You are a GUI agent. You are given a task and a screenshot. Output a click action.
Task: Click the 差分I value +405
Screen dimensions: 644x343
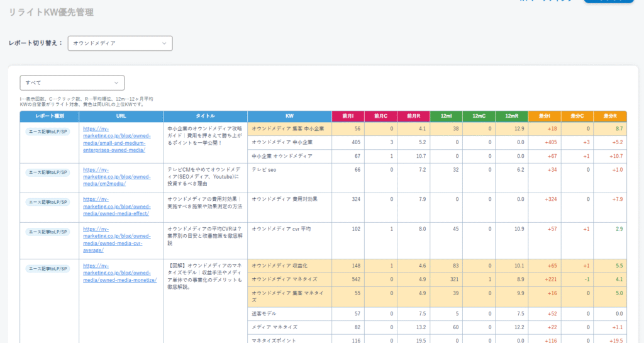pyautogui.click(x=551, y=142)
